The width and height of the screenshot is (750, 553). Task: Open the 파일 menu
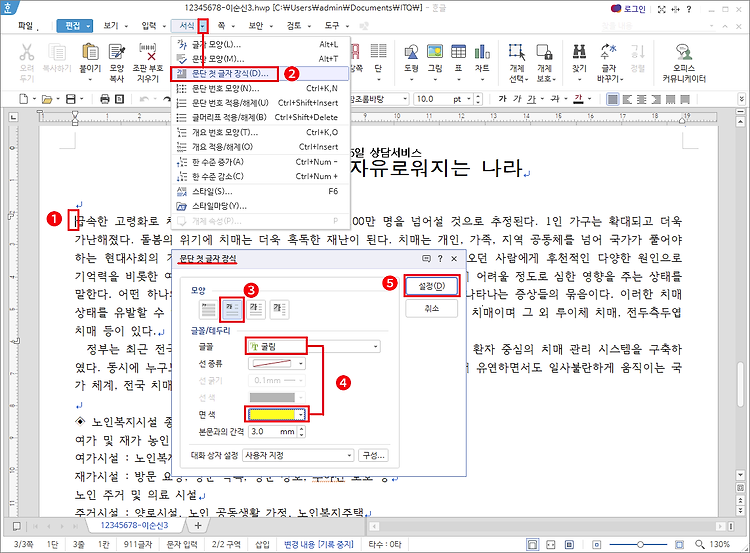[x=26, y=26]
